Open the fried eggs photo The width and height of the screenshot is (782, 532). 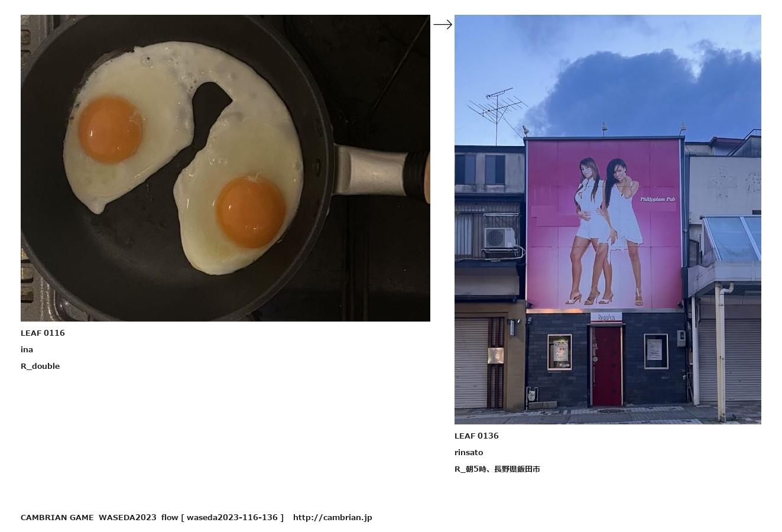pyautogui.click(x=225, y=168)
